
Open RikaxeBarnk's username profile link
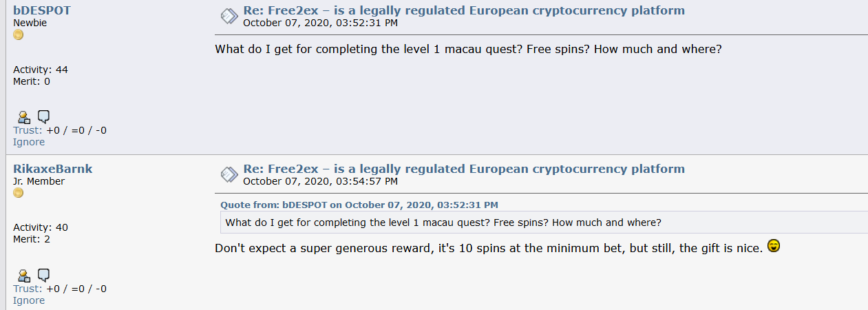(x=52, y=169)
